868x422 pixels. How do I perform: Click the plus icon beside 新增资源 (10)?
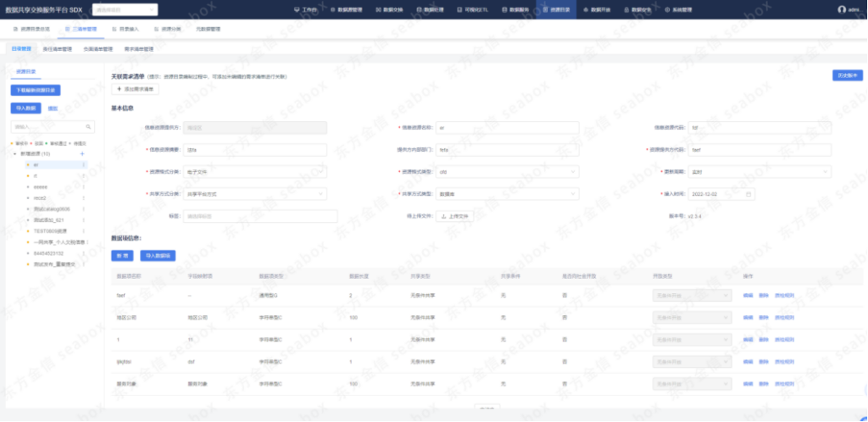(x=82, y=153)
